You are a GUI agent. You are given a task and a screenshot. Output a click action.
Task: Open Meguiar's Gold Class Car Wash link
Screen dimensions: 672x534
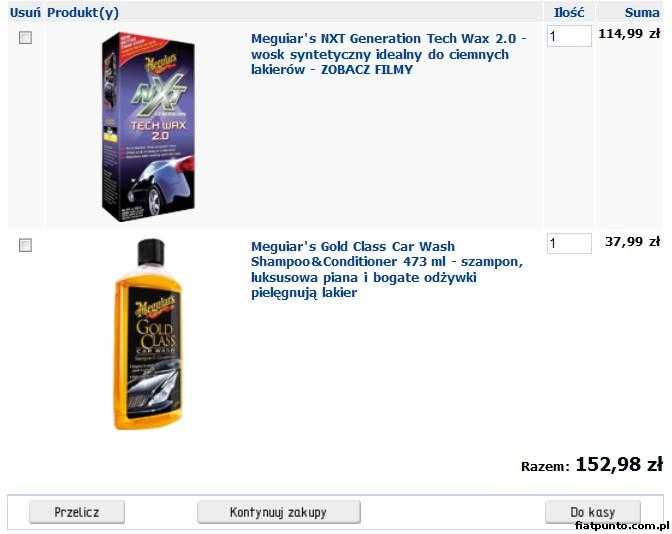click(x=387, y=270)
